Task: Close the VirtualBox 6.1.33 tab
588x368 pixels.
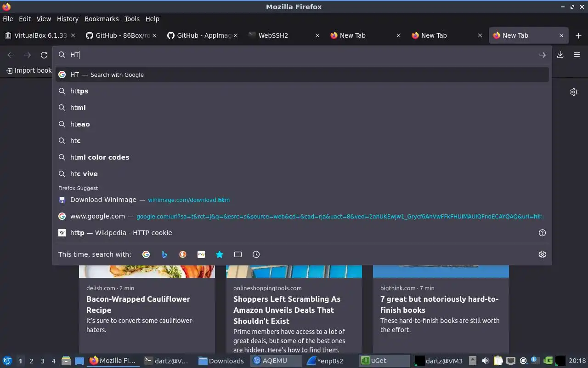Action: tap(73, 35)
